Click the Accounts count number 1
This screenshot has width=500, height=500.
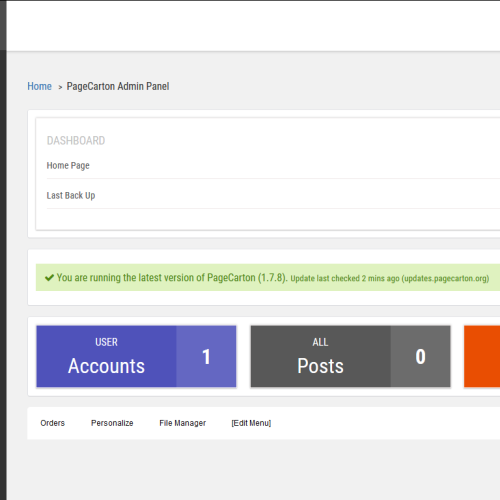click(206, 356)
